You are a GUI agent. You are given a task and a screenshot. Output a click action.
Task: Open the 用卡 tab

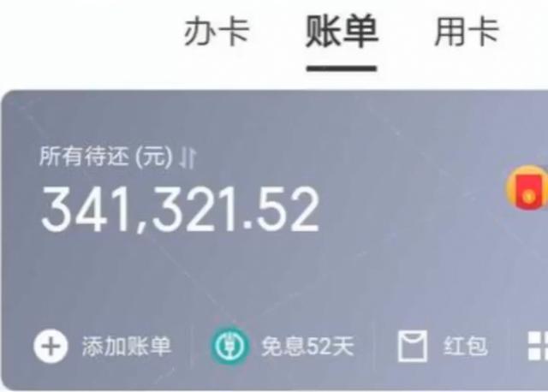click(466, 33)
